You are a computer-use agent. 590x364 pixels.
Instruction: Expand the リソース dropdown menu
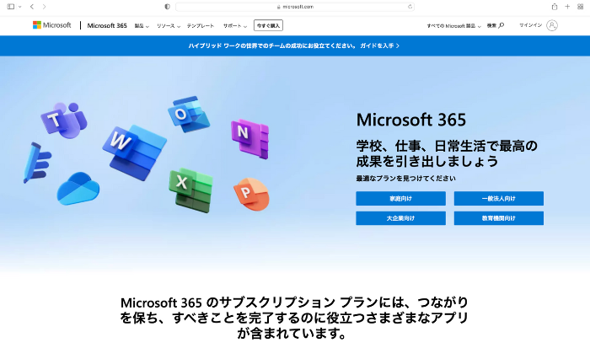[x=169, y=26]
